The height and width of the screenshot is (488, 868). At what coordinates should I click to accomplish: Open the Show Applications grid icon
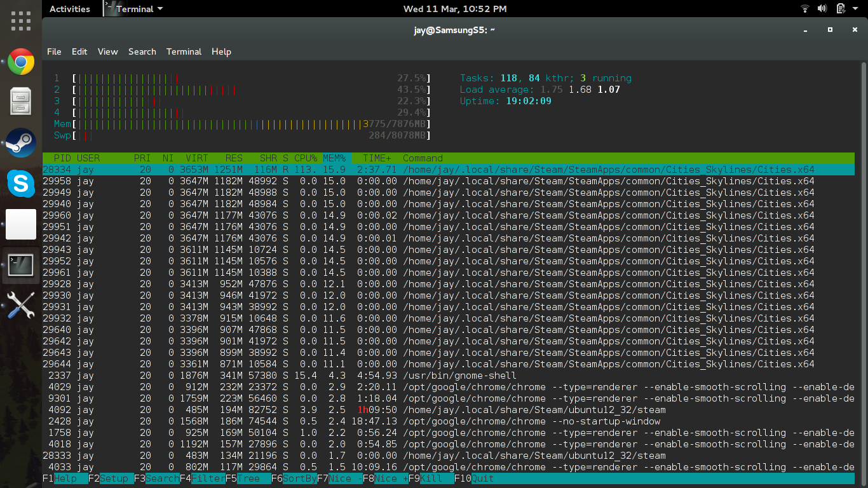(x=21, y=21)
